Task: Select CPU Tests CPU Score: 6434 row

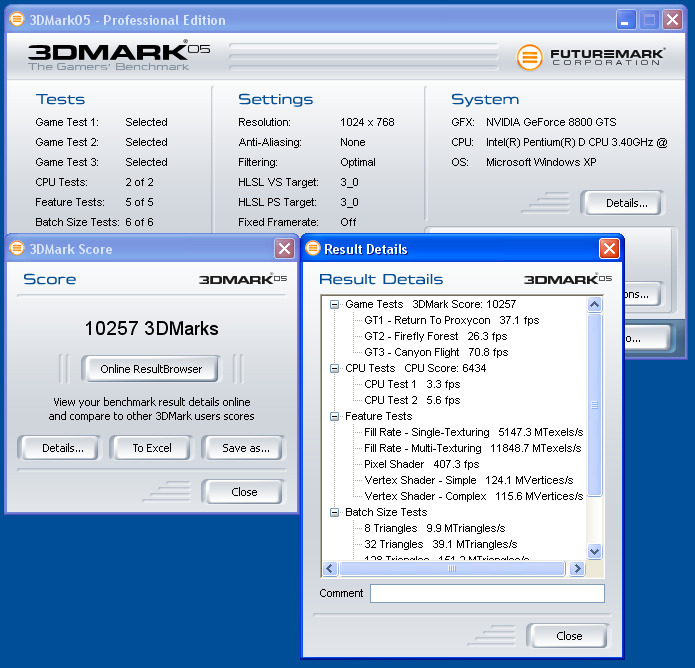Action: [x=415, y=368]
